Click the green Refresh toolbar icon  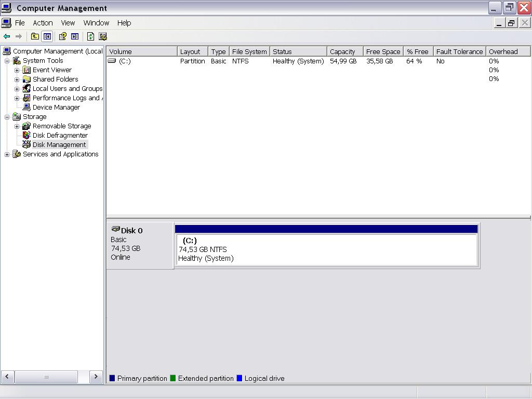coord(90,36)
